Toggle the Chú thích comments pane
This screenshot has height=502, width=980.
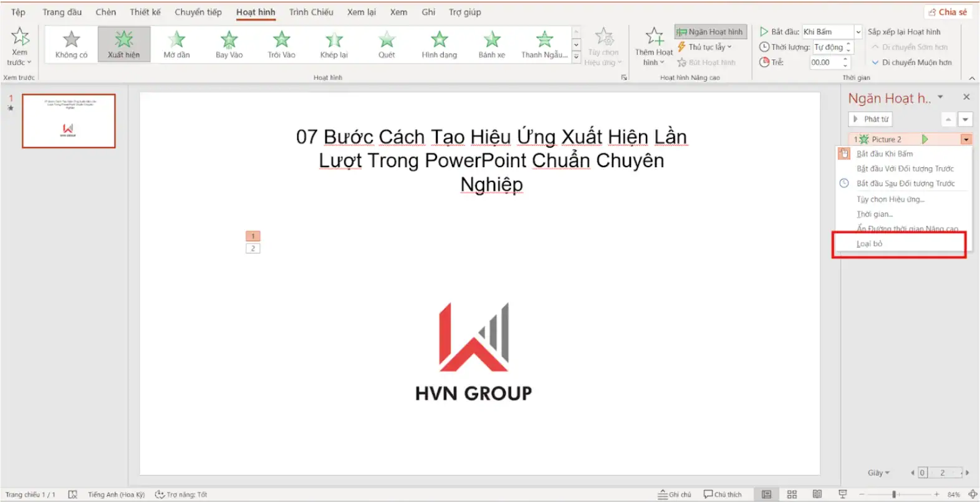[723, 495]
